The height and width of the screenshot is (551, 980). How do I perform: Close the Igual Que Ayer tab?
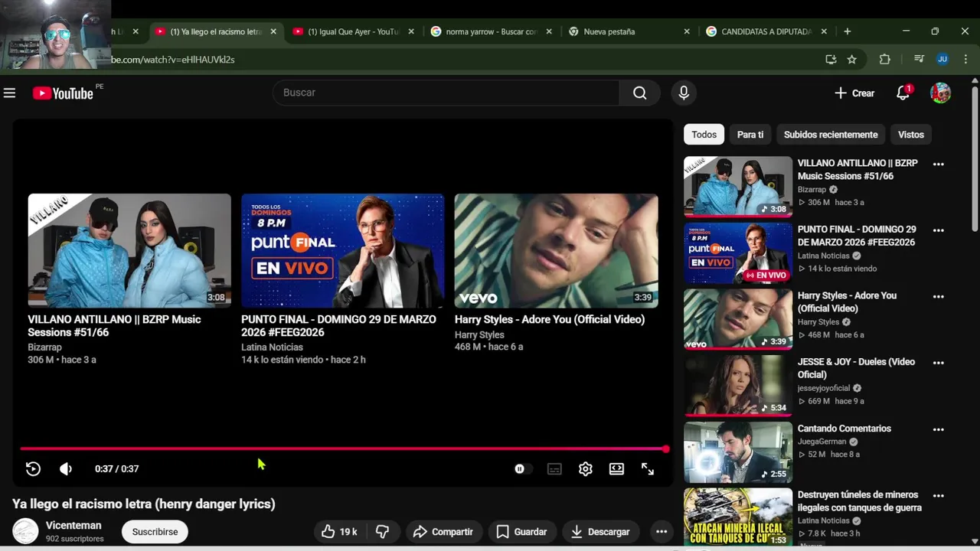tap(411, 31)
